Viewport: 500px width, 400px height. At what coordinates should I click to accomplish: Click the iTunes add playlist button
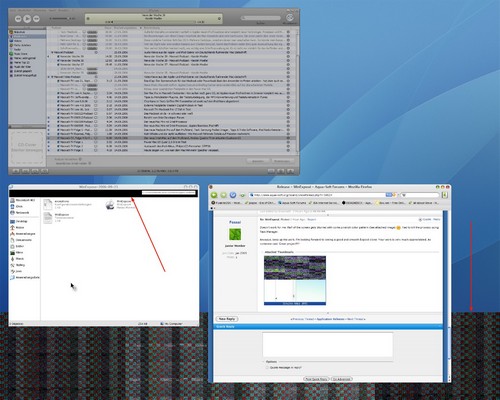16,171
